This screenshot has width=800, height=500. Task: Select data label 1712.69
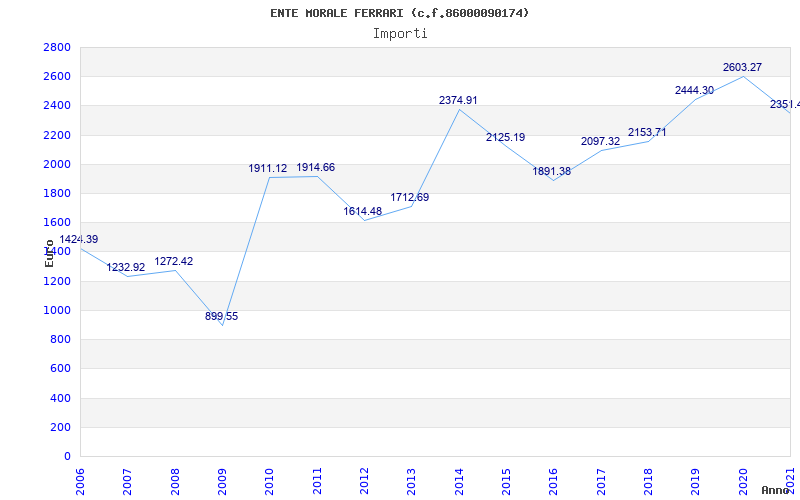click(410, 197)
